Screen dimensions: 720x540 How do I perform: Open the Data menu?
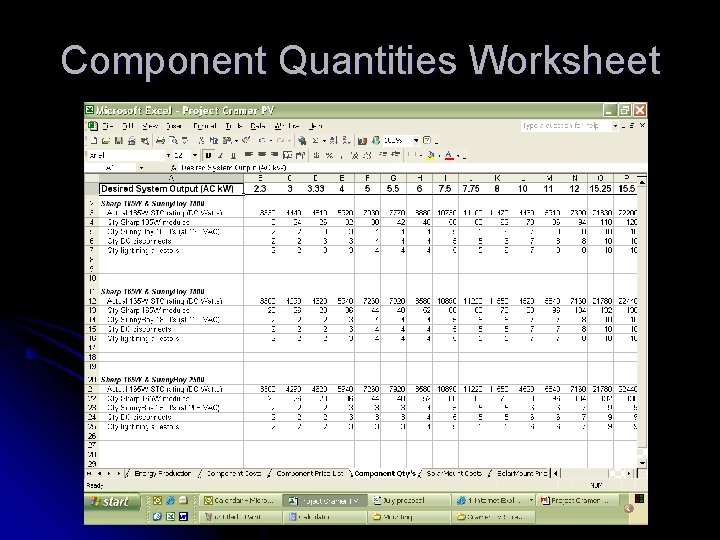pos(258,126)
